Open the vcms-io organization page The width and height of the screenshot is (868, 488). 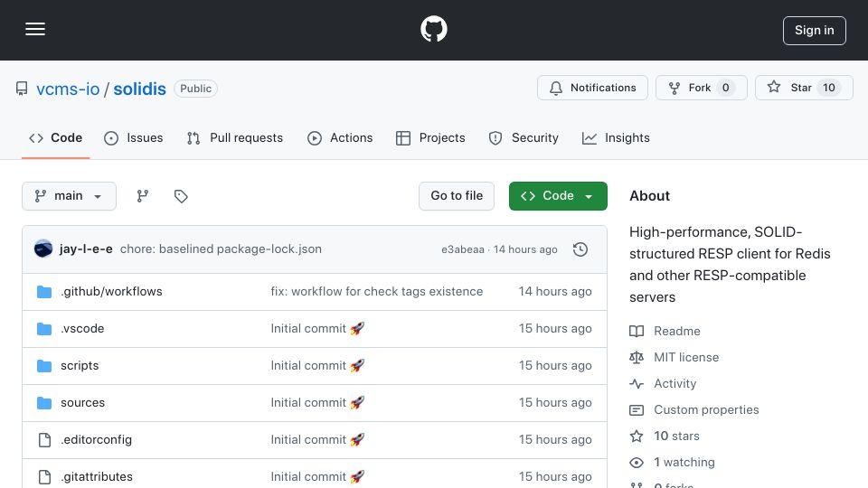pos(68,89)
